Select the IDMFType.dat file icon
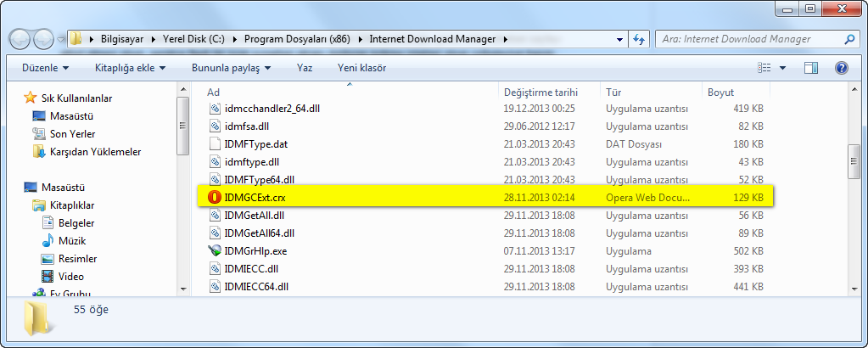Screen dimensions: 868x348 tap(215, 144)
